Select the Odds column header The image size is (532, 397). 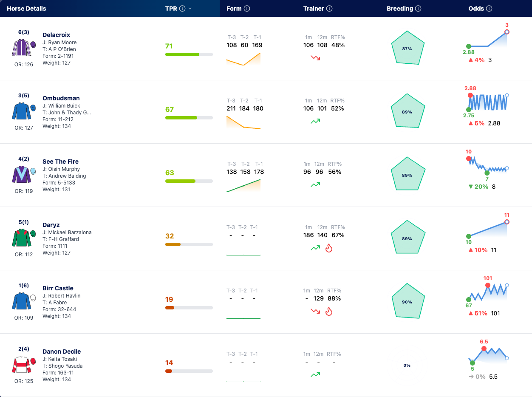point(476,9)
